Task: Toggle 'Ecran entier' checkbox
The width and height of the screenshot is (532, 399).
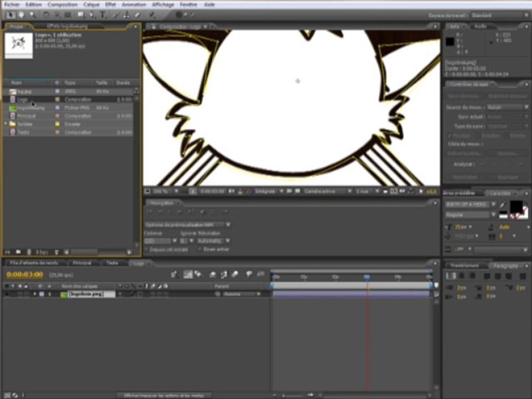Action: pos(200,249)
